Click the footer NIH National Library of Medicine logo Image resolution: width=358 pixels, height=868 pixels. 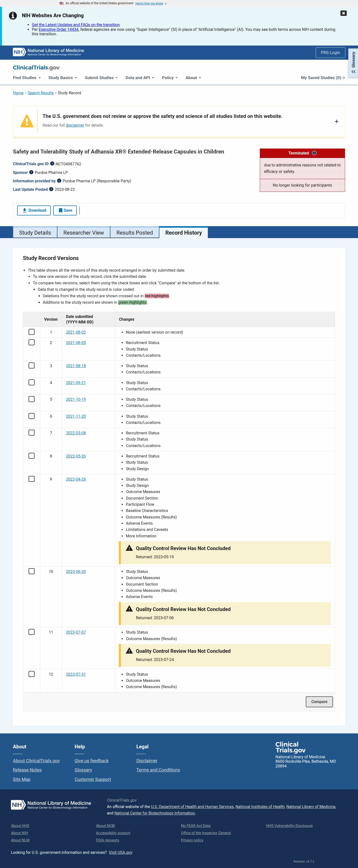51,805
